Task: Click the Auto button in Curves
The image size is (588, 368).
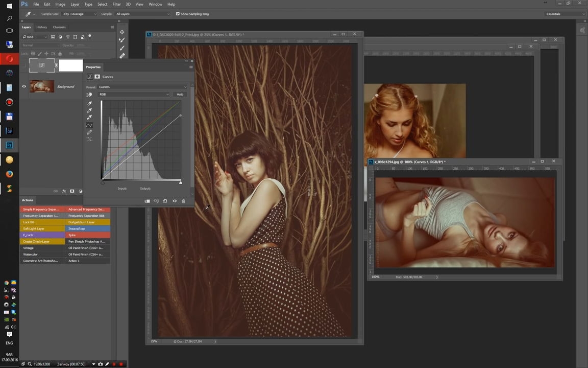Action: click(180, 94)
